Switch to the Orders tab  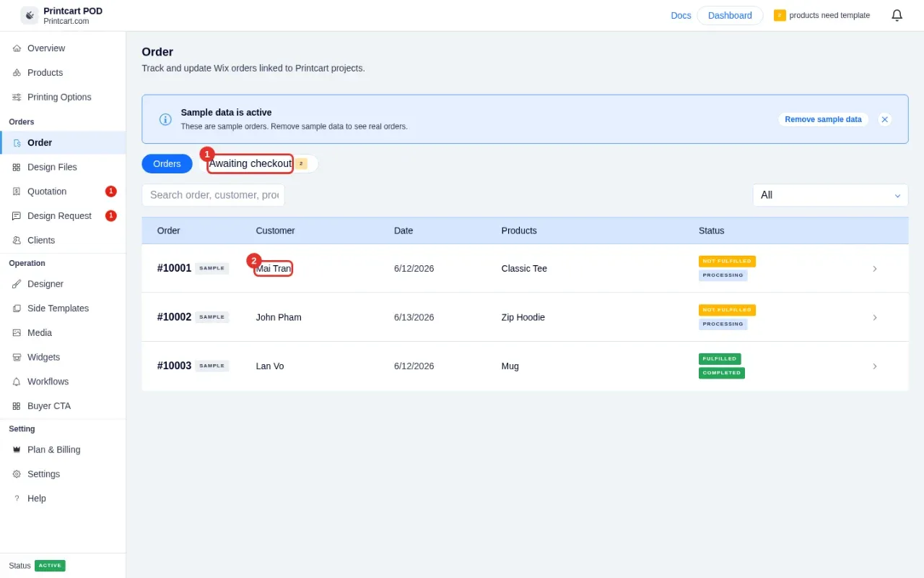point(167,164)
